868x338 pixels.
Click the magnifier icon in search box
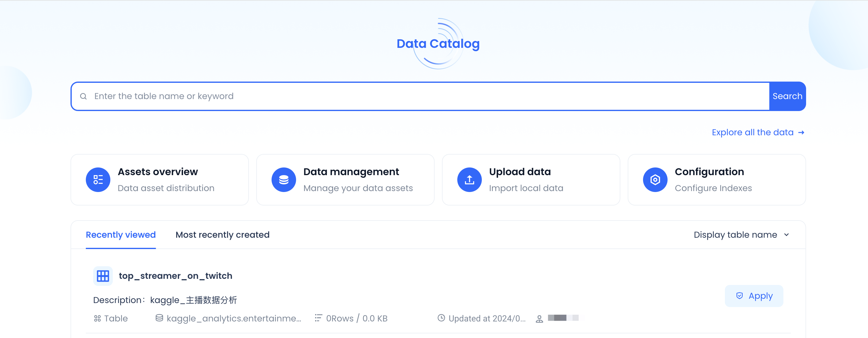coord(84,97)
